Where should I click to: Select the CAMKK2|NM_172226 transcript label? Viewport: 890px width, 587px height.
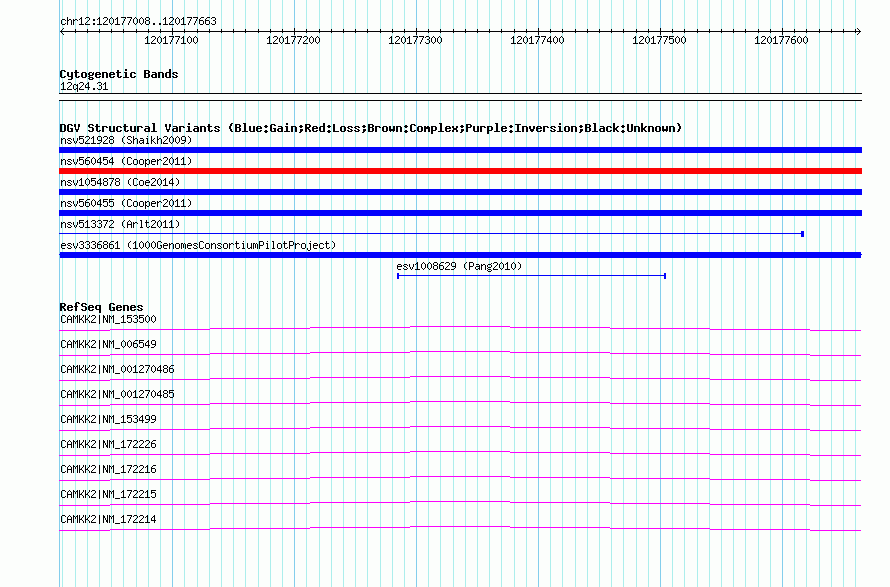pyautogui.click(x=108, y=444)
